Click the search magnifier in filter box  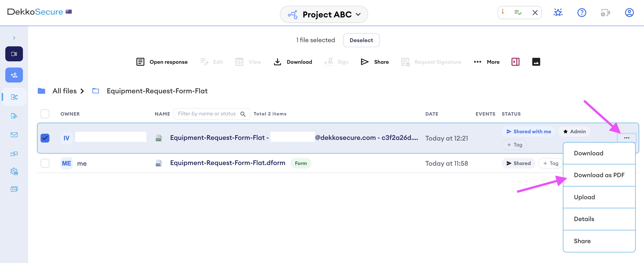coord(243,114)
